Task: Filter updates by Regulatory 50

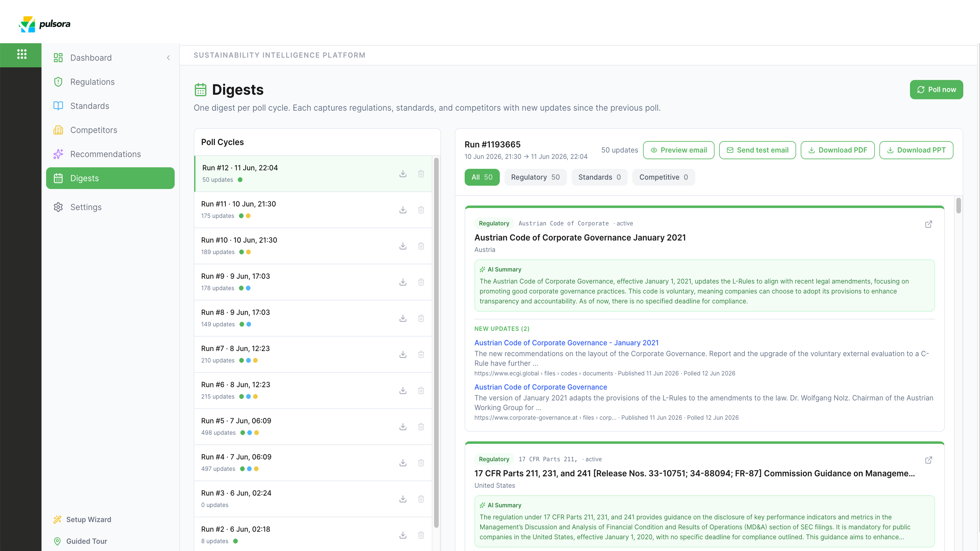Action: [x=535, y=177]
